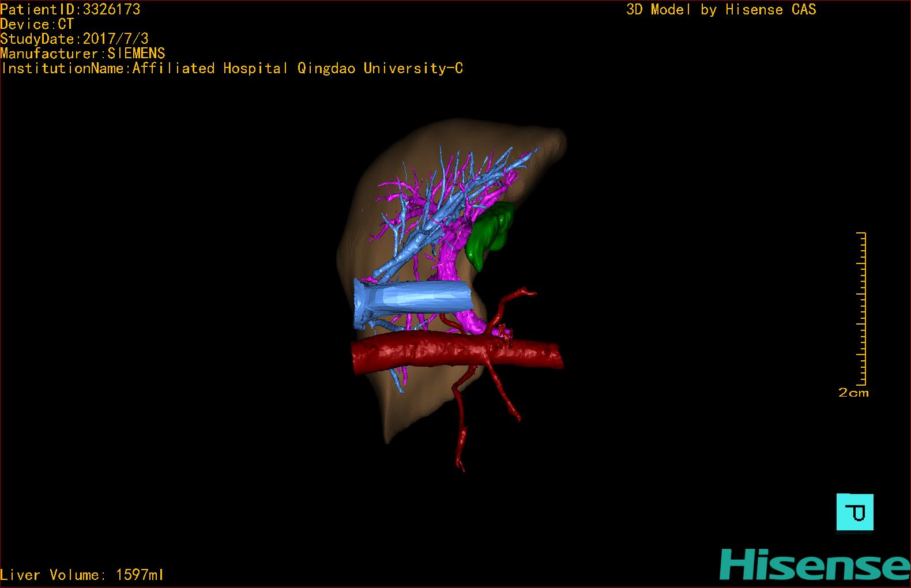Click the cyan orientation indicator icon
This screenshot has height=588, width=911.
(x=854, y=512)
